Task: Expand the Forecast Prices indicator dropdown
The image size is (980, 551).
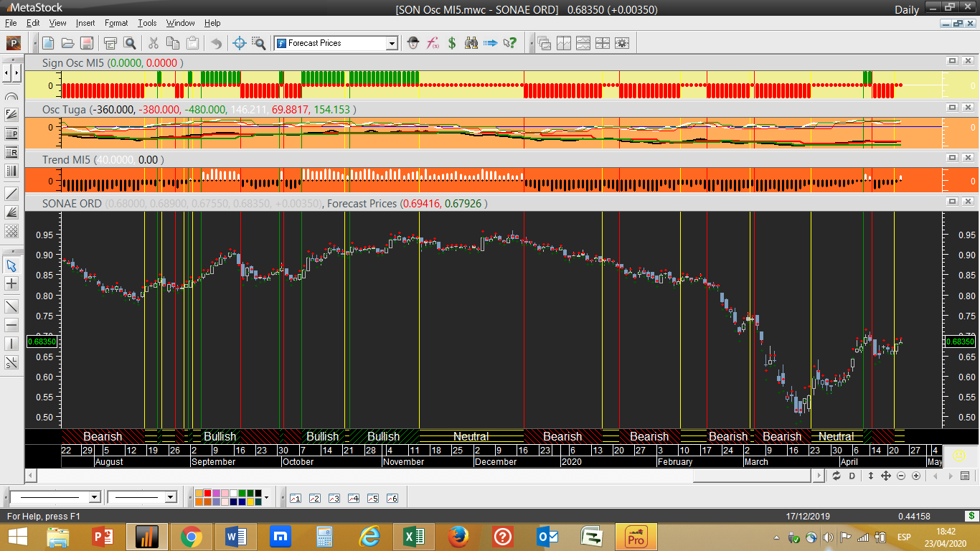Action: [392, 44]
